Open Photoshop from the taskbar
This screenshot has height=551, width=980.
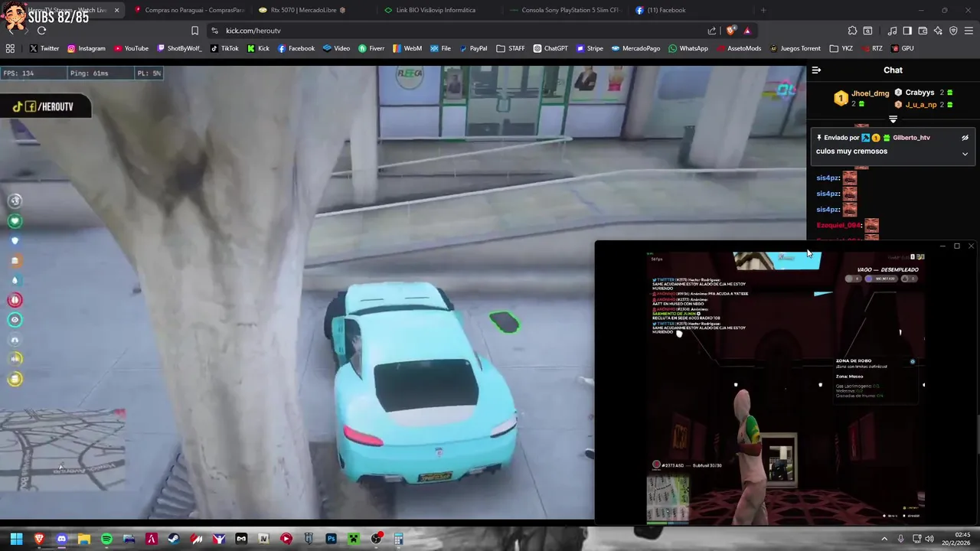click(331, 539)
